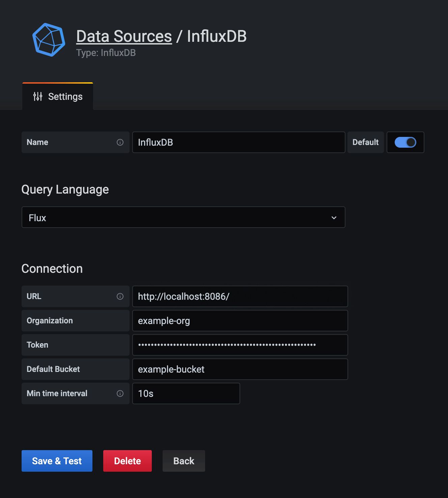
Task: Click the URL input field
Action: pos(240,296)
